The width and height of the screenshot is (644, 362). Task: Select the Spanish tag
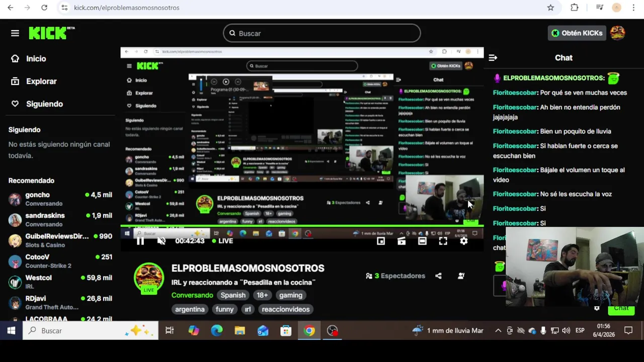(x=233, y=295)
